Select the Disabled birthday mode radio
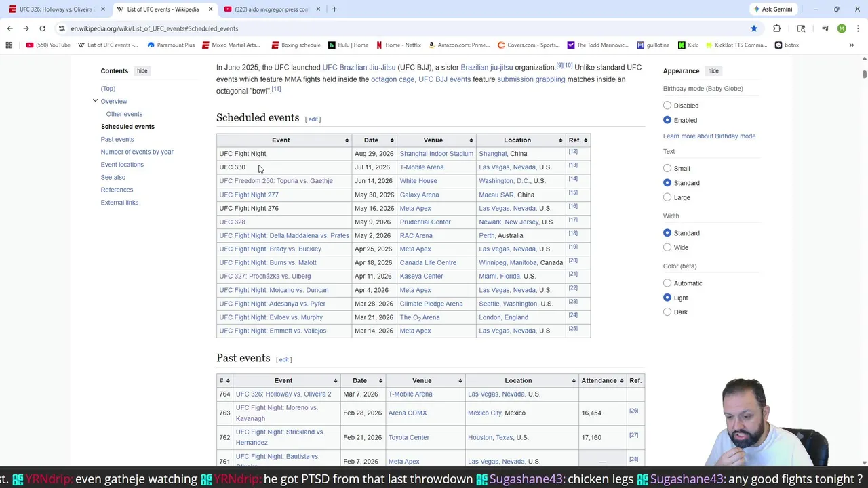 pos(667,106)
